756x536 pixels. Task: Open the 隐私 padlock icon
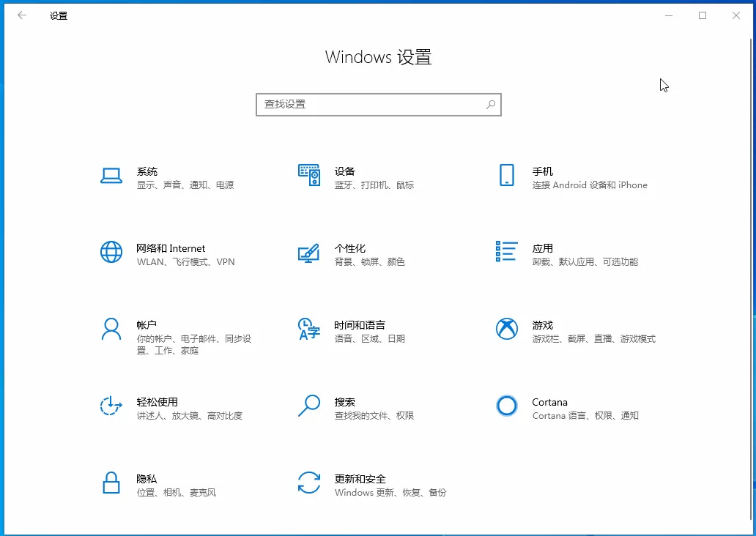(x=111, y=483)
